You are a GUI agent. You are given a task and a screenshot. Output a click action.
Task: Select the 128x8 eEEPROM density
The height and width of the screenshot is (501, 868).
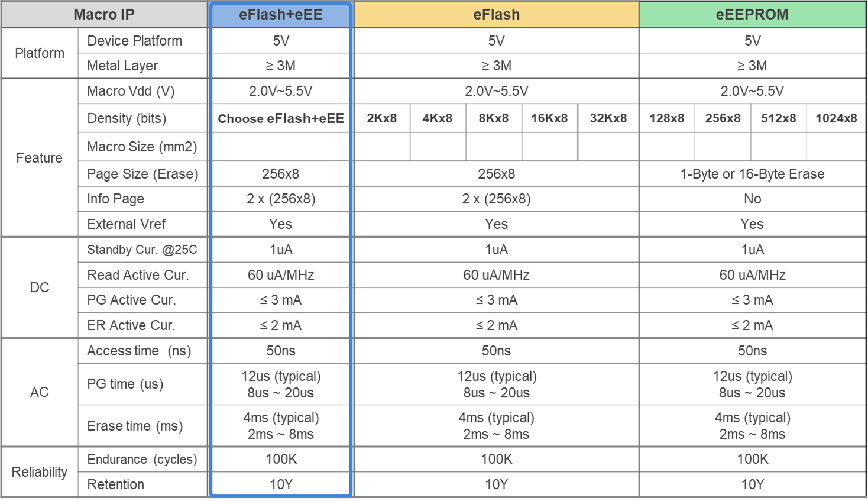666,118
